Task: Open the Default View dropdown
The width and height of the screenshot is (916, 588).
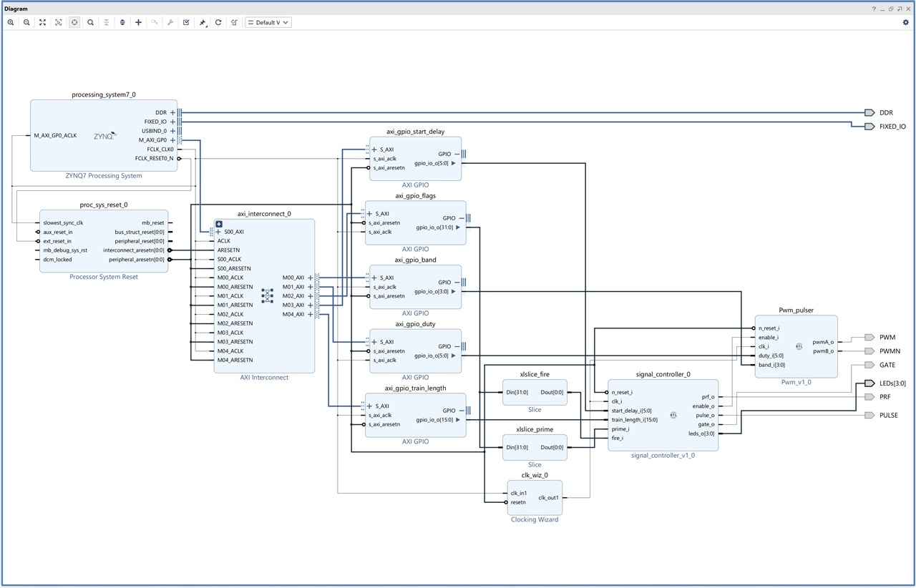Action: (x=268, y=22)
